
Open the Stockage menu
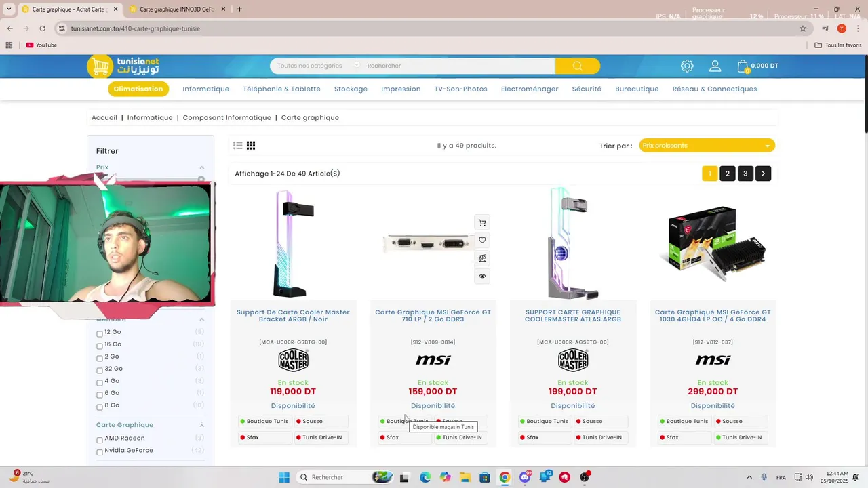351,89
